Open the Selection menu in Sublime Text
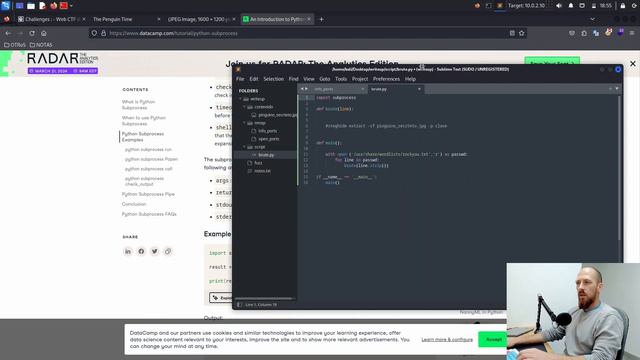 (x=273, y=79)
